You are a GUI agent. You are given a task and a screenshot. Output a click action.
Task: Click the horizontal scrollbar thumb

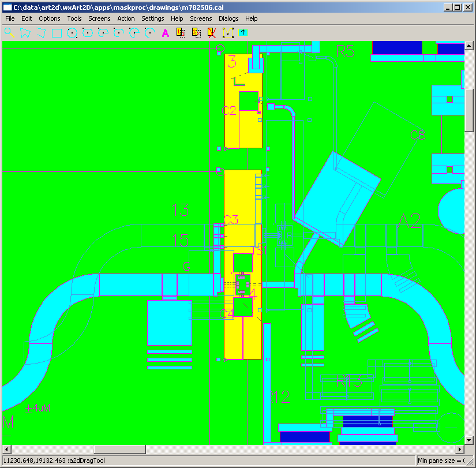point(120,450)
